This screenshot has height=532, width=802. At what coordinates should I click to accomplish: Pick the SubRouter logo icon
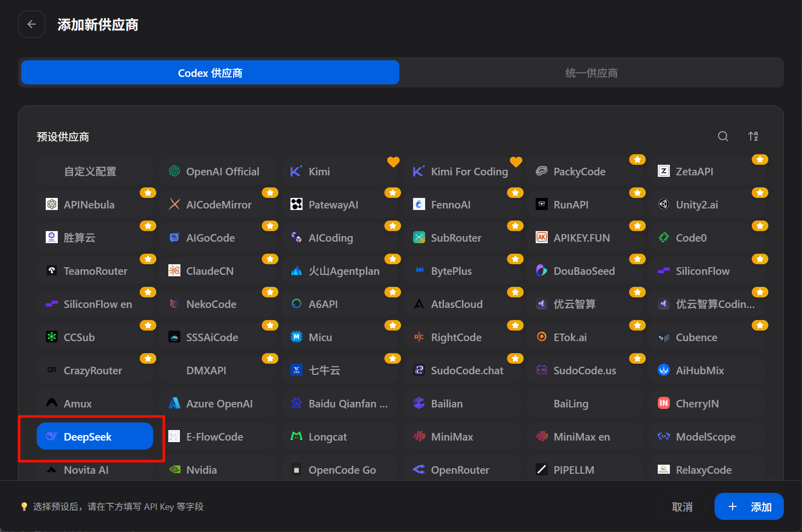419,238
